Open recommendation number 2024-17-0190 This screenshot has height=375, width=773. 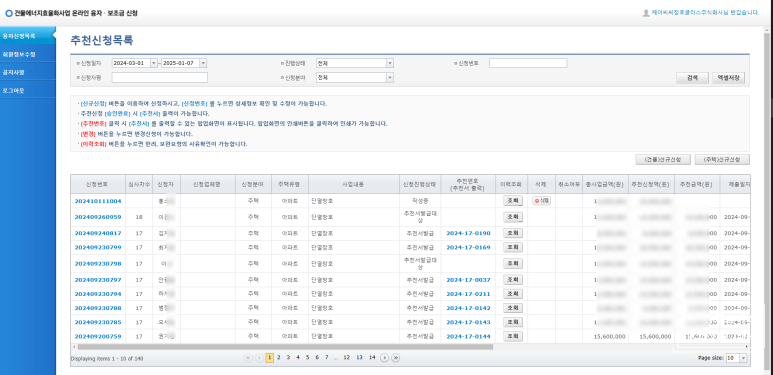[x=468, y=233]
